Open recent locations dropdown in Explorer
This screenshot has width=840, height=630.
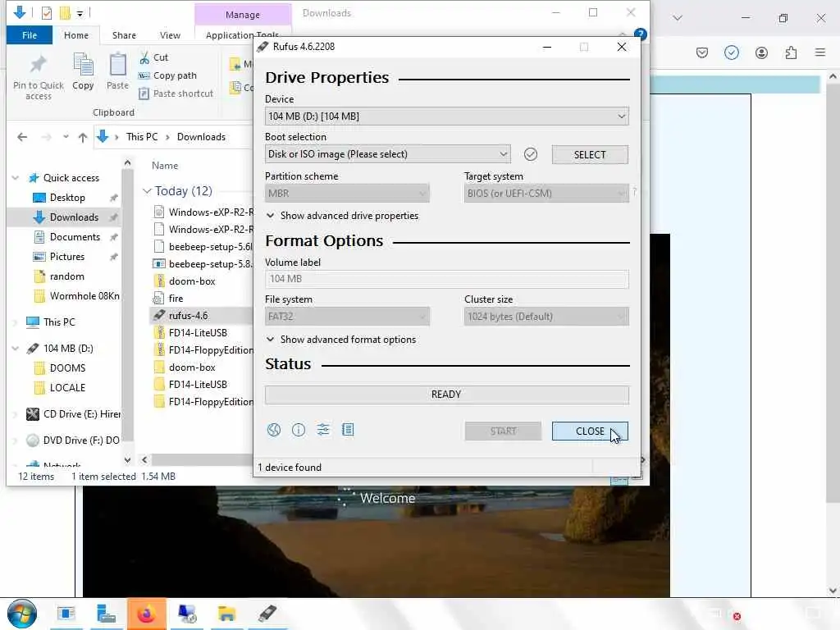point(66,137)
